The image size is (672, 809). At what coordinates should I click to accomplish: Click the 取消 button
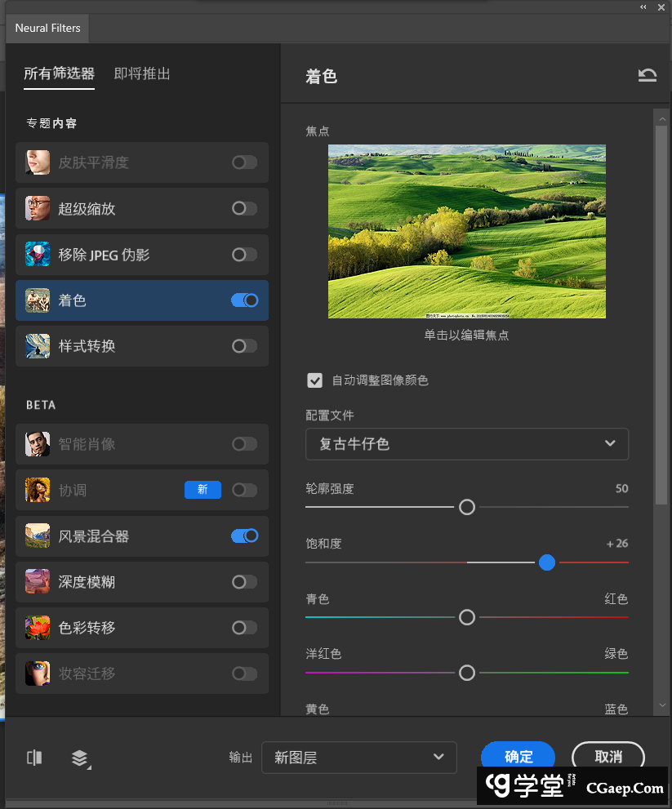pyautogui.click(x=608, y=756)
